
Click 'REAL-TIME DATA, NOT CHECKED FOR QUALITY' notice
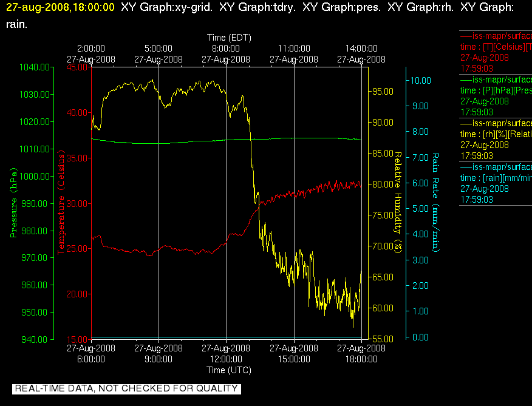pyautogui.click(x=126, y=388)
